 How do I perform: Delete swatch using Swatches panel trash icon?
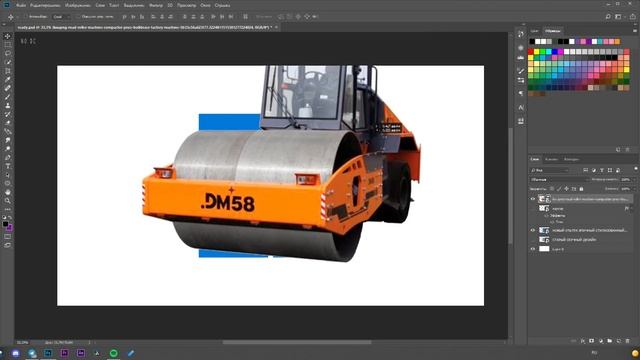point(627,150)
